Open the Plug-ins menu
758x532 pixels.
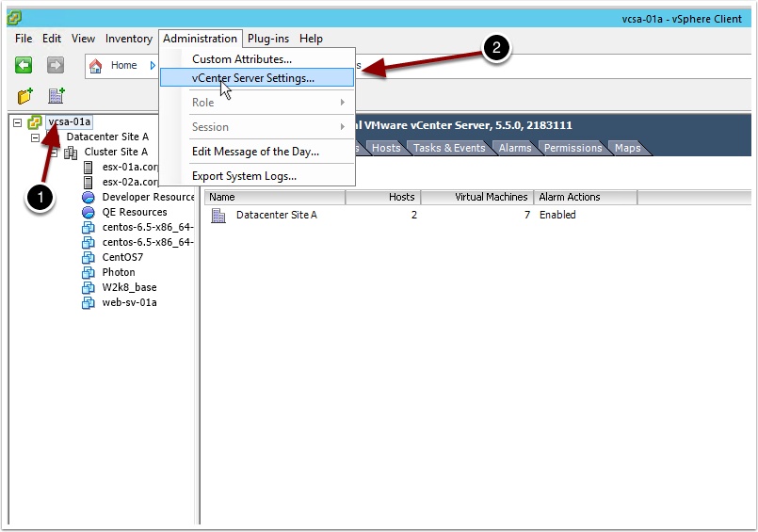point(268,39)
